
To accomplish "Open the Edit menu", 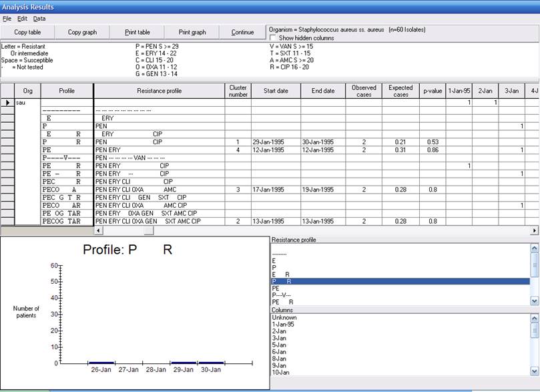I will coord(22,19).
